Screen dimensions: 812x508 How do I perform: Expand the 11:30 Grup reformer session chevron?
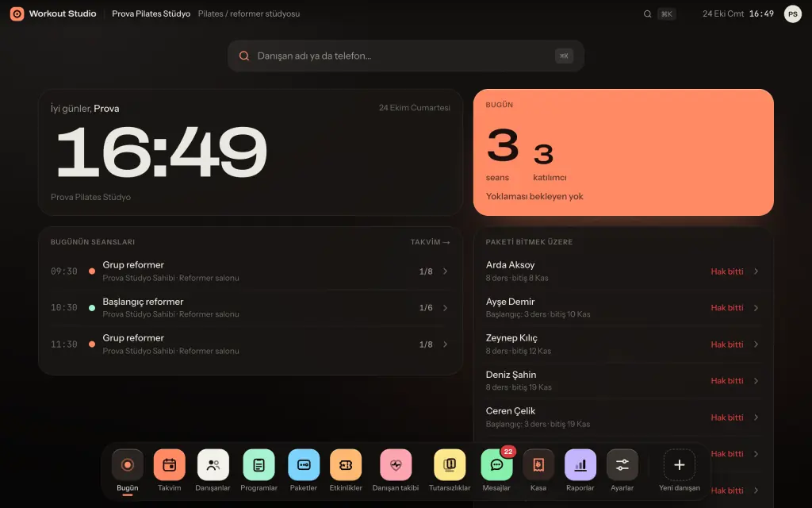pyautogui.click(x=445, y=344)
